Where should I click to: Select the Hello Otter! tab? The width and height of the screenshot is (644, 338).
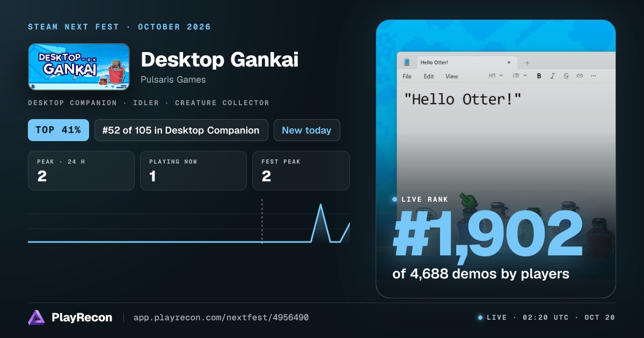(466, 62)
